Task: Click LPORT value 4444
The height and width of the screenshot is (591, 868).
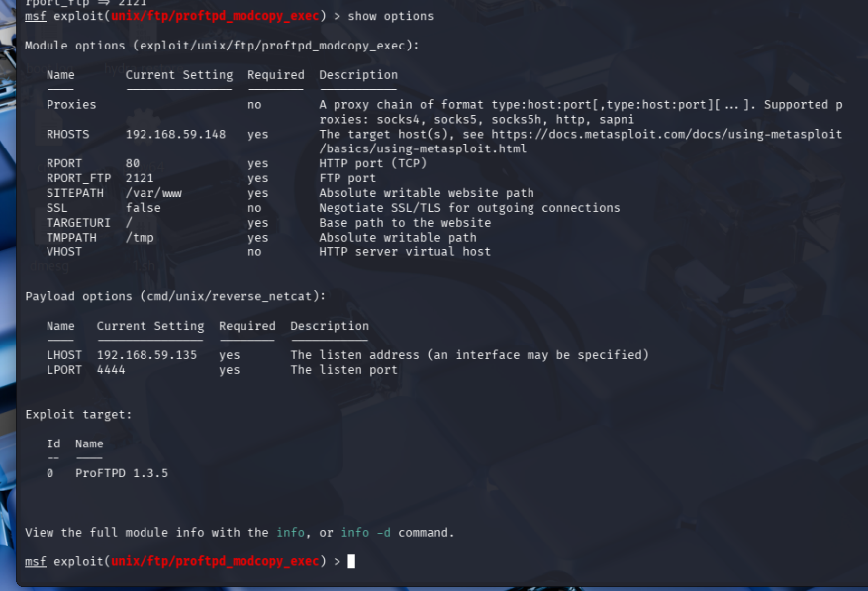Action: coord(111,370)
